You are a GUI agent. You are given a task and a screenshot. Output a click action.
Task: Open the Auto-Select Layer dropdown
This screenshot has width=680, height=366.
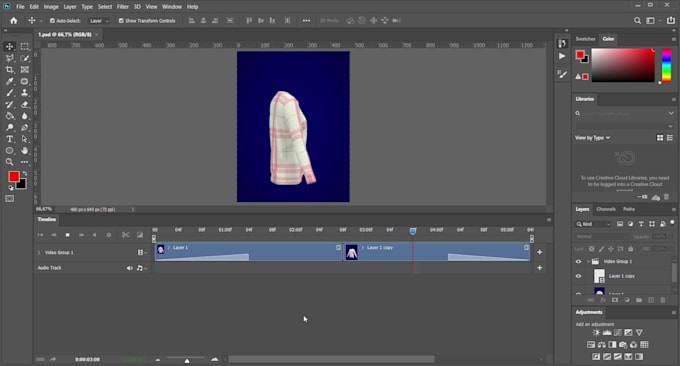99,20
